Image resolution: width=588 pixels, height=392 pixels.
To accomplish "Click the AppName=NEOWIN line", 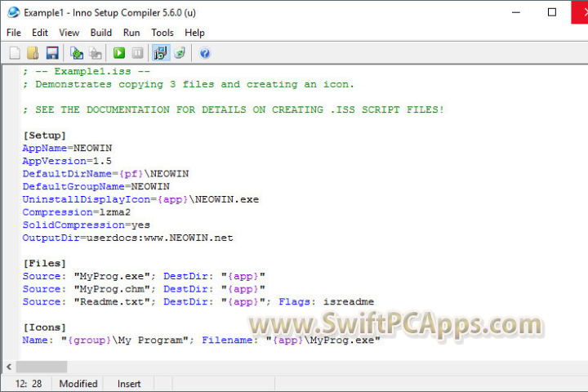I will tap(67, 148).
